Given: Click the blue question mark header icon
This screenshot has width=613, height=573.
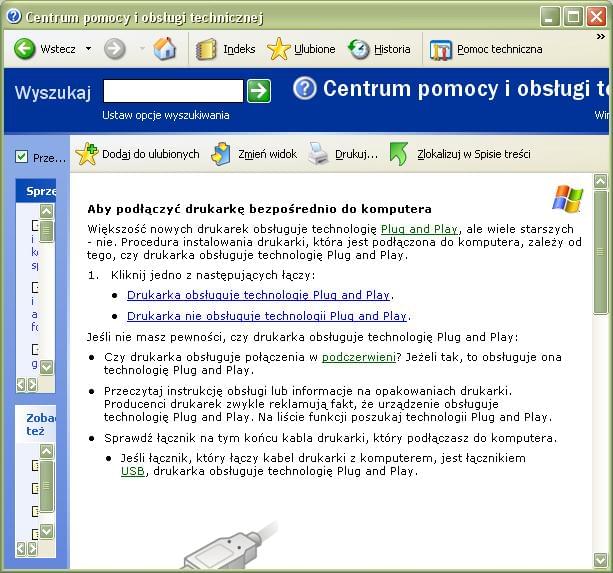Looking at the screenshot, I should pyautogui.click(x=305, y=88).
